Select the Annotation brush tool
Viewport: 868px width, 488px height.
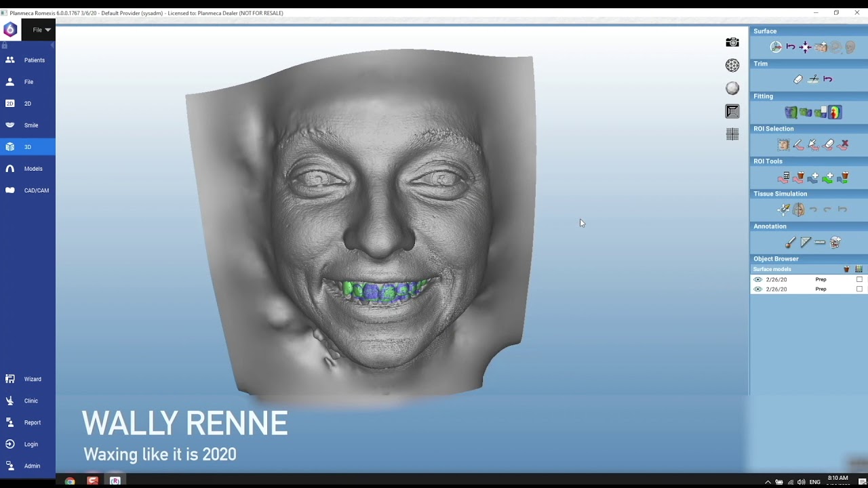[x=791, y=242]
